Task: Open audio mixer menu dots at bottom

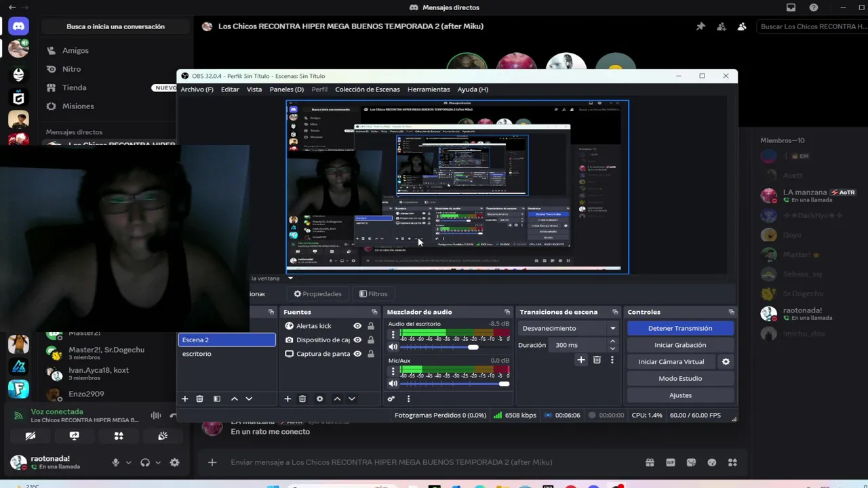Action: (408, 399)
